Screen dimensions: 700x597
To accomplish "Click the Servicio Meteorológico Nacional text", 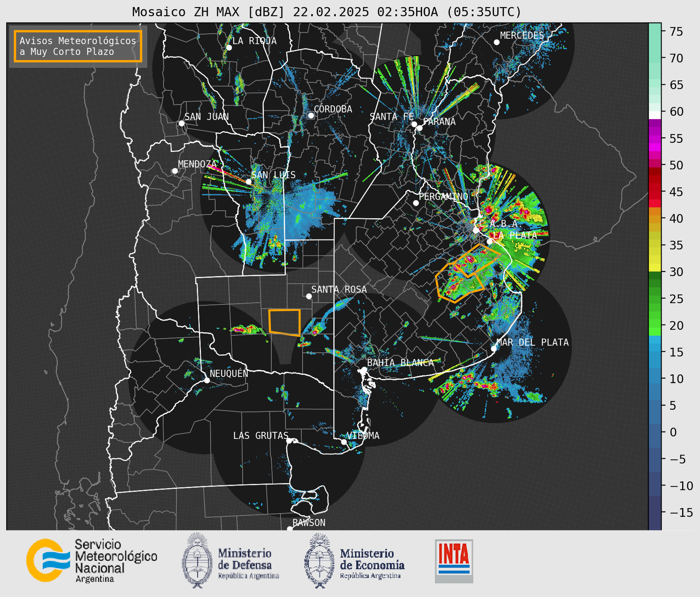I will click(x=116, y=561).
